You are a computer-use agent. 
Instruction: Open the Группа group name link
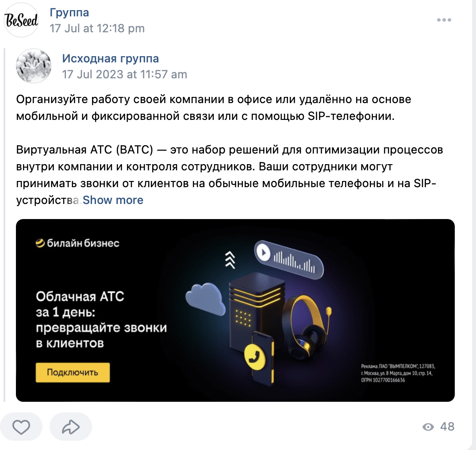69,13
